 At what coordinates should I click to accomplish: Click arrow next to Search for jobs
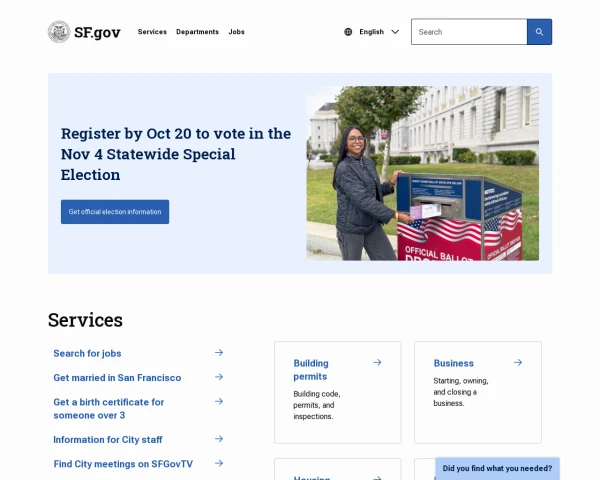point(219,353)
